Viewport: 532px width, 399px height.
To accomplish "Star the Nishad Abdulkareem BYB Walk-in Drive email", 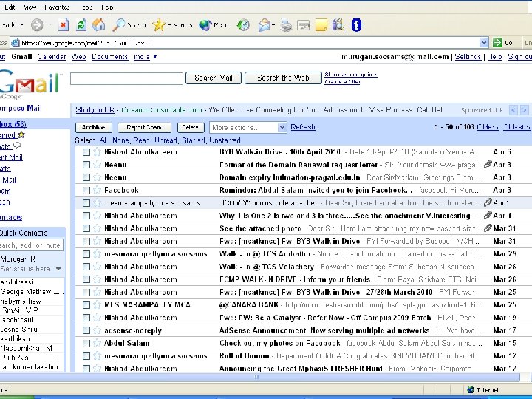I will tap(97, 151).
